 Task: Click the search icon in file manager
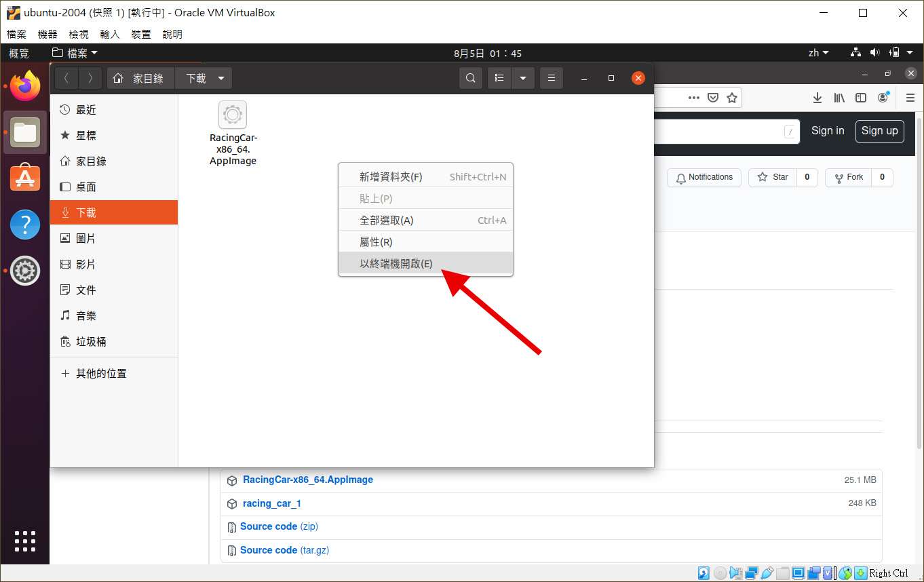tap(470, 79)
